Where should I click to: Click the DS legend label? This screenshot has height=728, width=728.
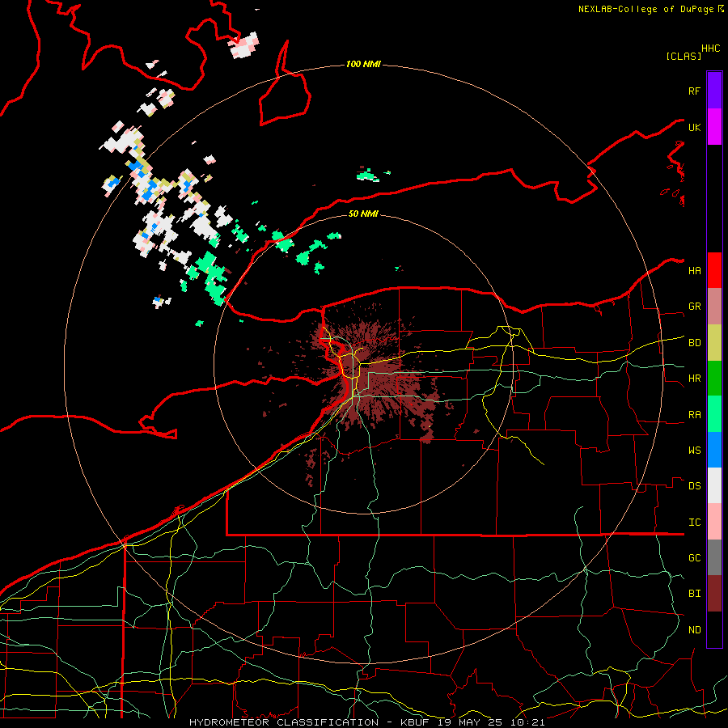pyautogui.click(x=694, y=486)
